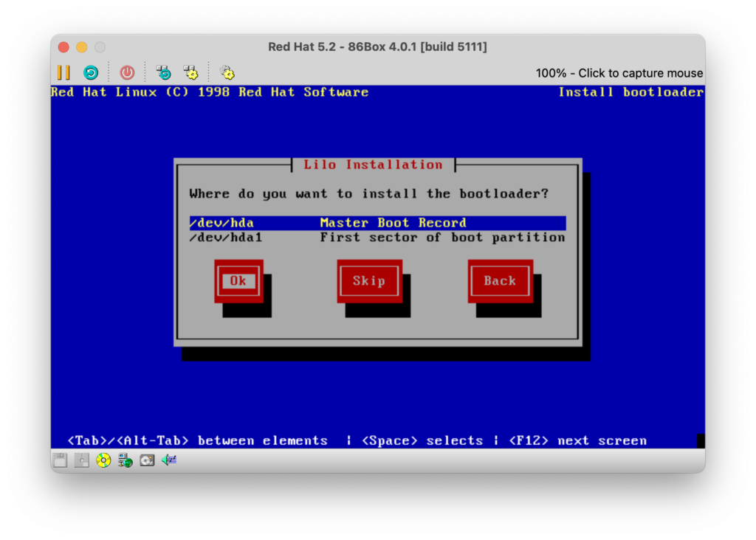The width and height of the screenshot is (756, 540).
Task: Click the bootloader question text
Action: coord(369,194)
